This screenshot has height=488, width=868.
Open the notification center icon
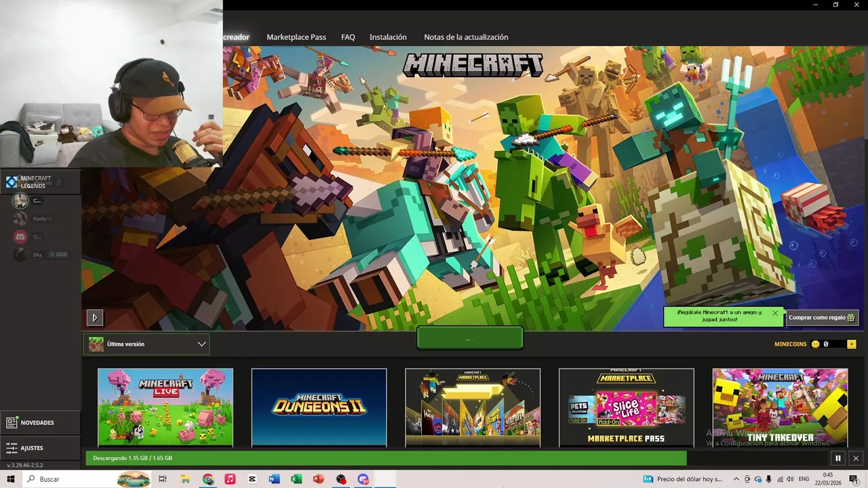[854, 479]
